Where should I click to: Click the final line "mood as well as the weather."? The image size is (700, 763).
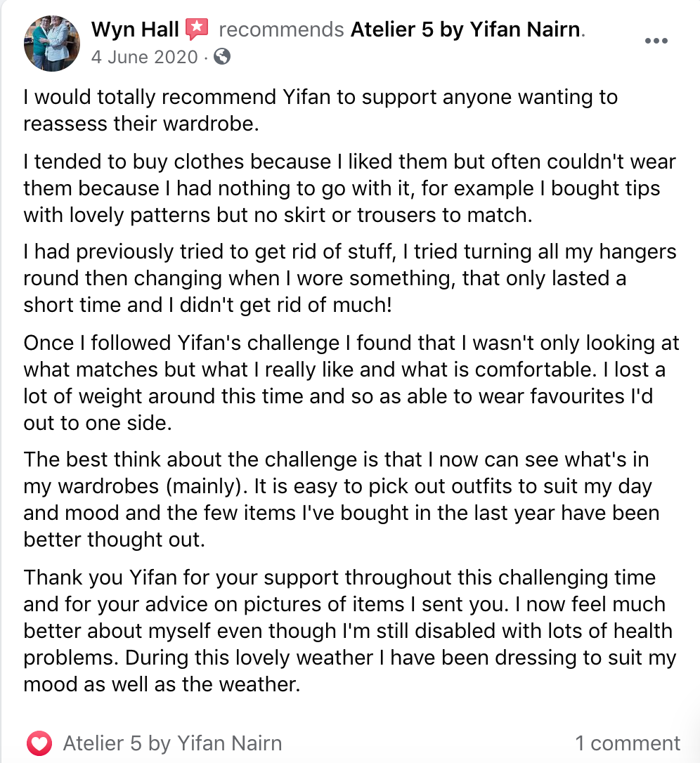[x=162, y=684]
